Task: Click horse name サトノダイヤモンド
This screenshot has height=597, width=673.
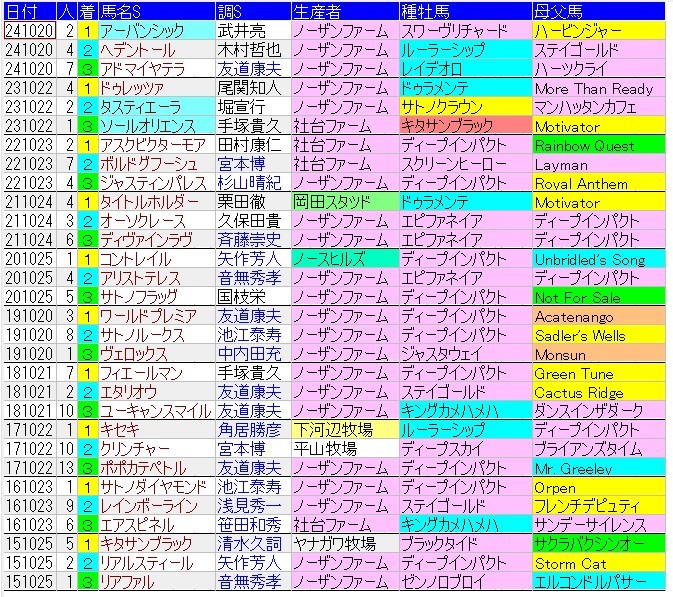Action: click(152, 487)
